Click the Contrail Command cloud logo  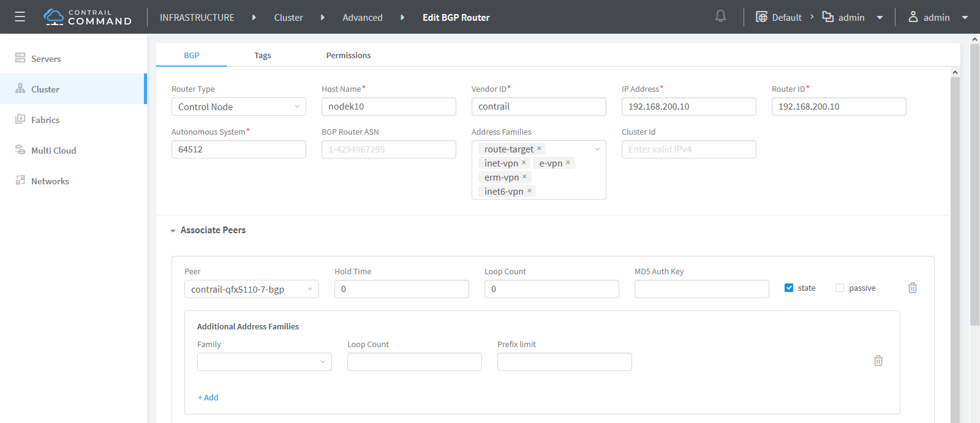pos(54,17)
